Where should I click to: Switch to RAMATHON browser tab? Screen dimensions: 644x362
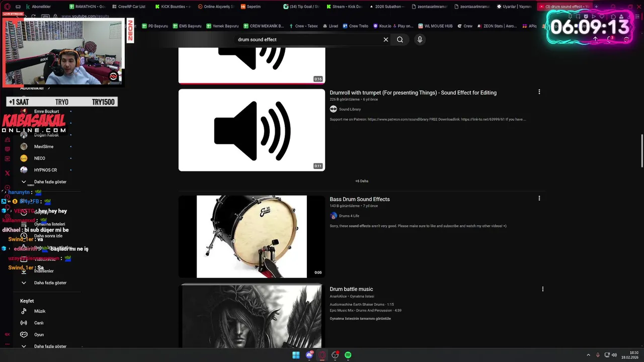pyautogui.click(x=87, y=7)
